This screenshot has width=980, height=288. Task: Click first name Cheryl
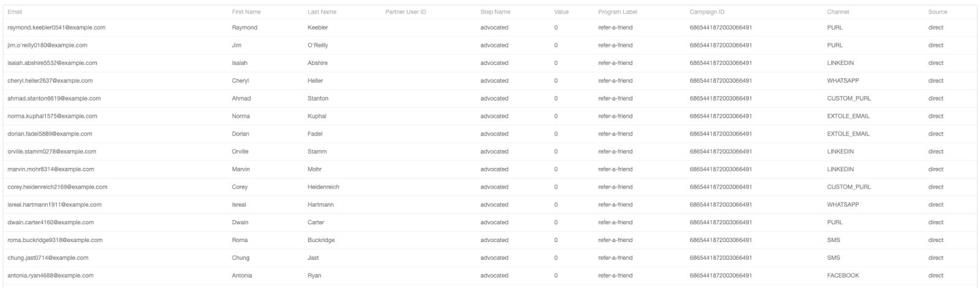pos(240,81)
